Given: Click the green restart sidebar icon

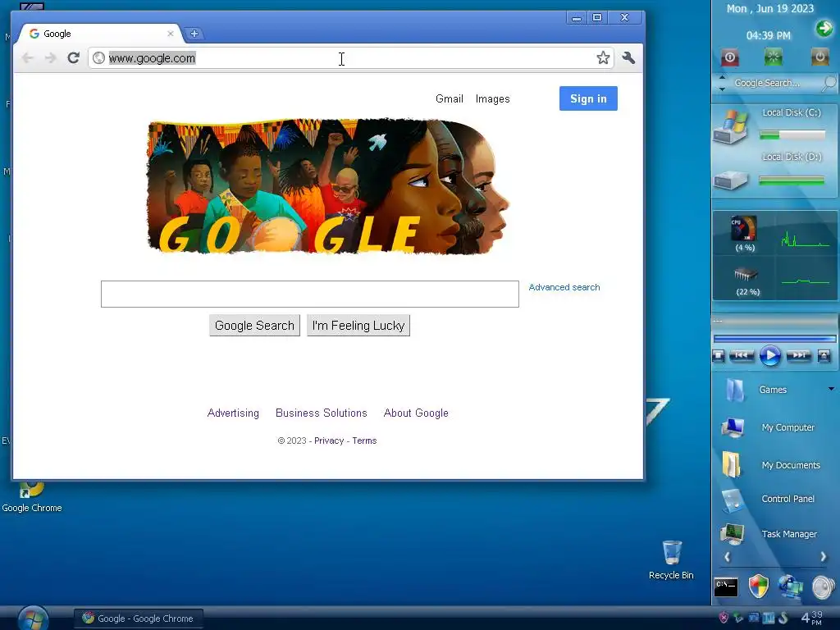Looking at the screenshot, I should [773, 57].
